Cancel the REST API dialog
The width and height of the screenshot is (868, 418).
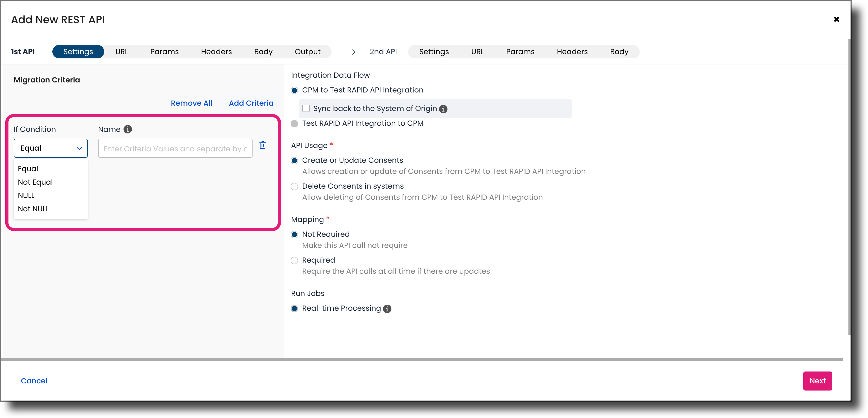click(34, 381)
